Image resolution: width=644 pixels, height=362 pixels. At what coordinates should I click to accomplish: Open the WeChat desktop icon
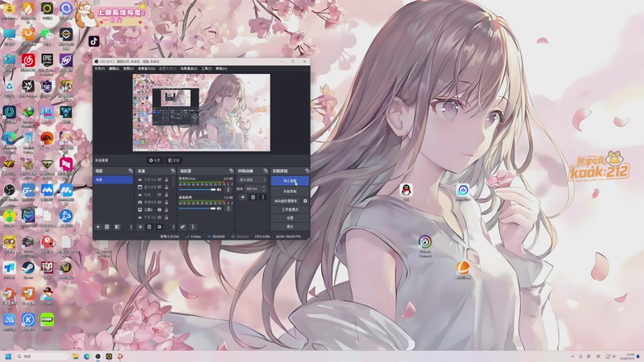coord(47,34)
